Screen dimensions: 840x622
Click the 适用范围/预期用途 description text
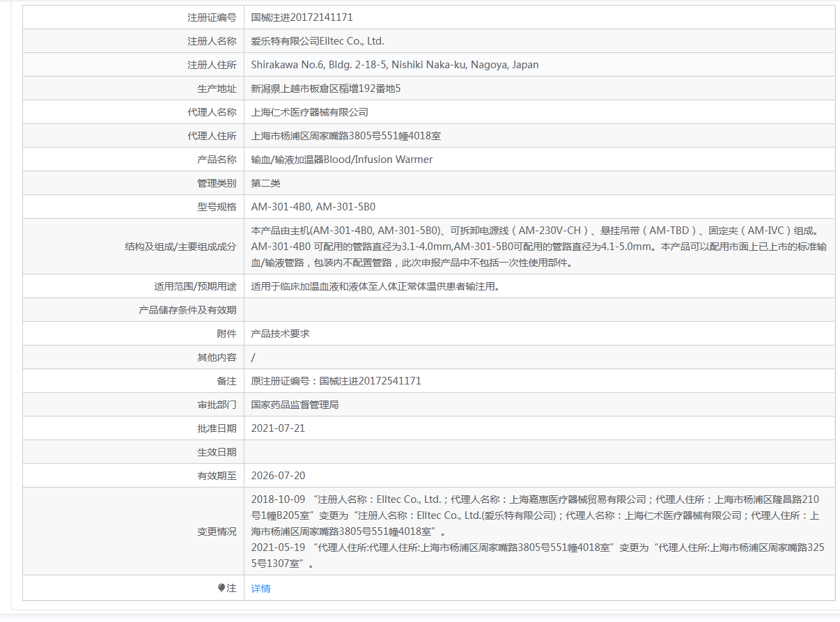click(x=375, y=286)
